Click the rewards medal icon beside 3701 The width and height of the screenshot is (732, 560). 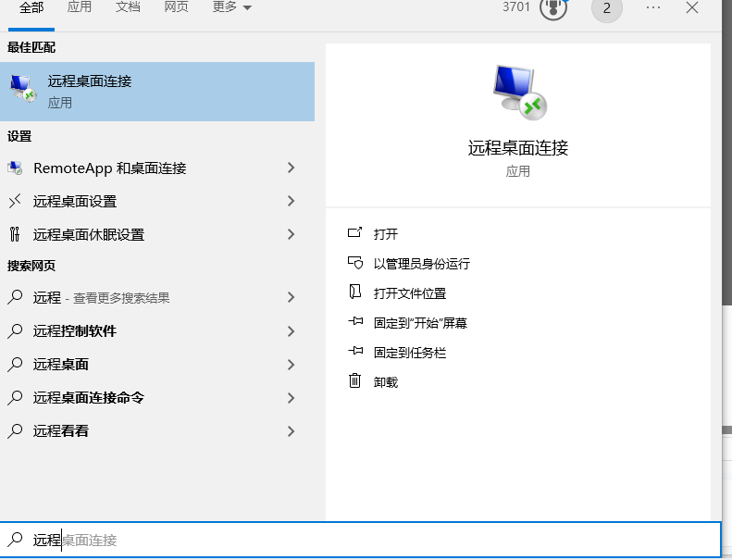click(x=552, y=8)
